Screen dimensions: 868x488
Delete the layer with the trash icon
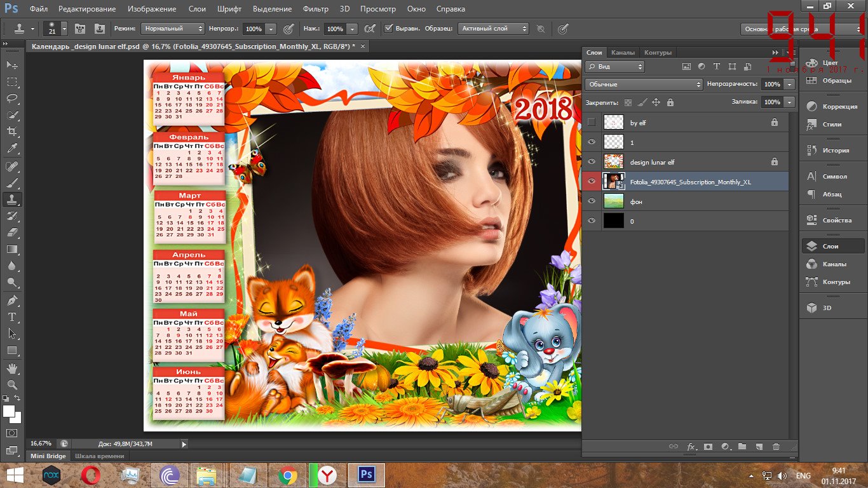coord(776,447)
